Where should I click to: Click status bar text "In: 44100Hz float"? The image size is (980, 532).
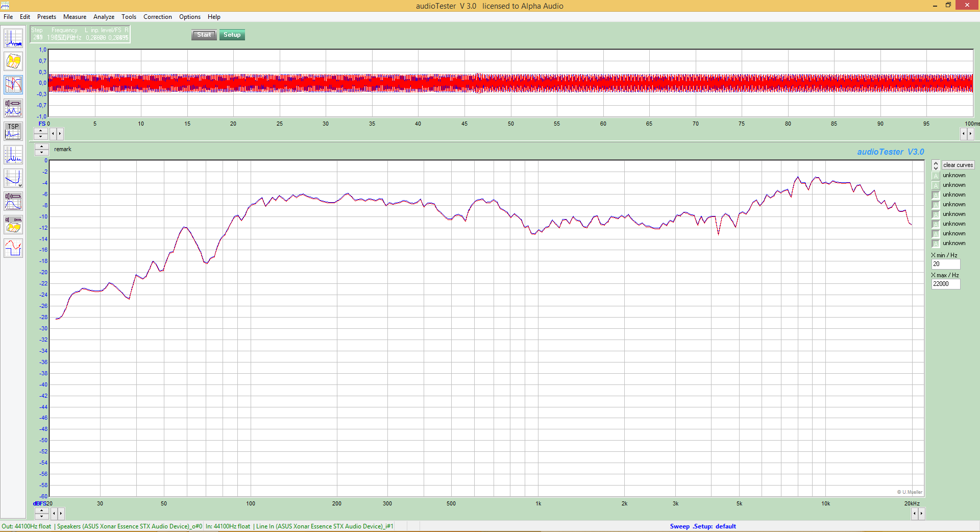tap(228, 526)
